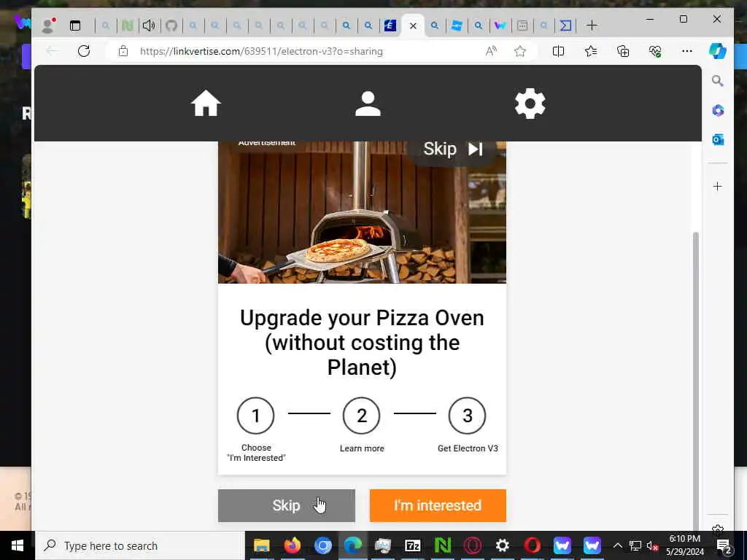
Task: Click the taskbar search box
Action: coord(141,545)
